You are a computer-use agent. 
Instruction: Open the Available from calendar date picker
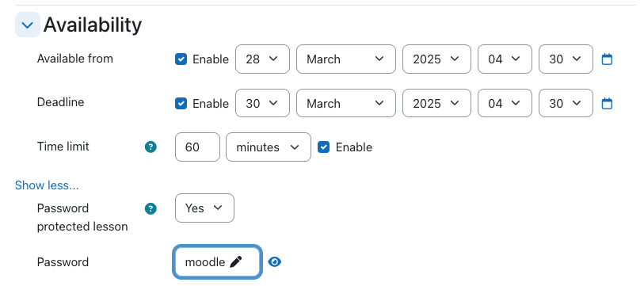click(607, 59)
